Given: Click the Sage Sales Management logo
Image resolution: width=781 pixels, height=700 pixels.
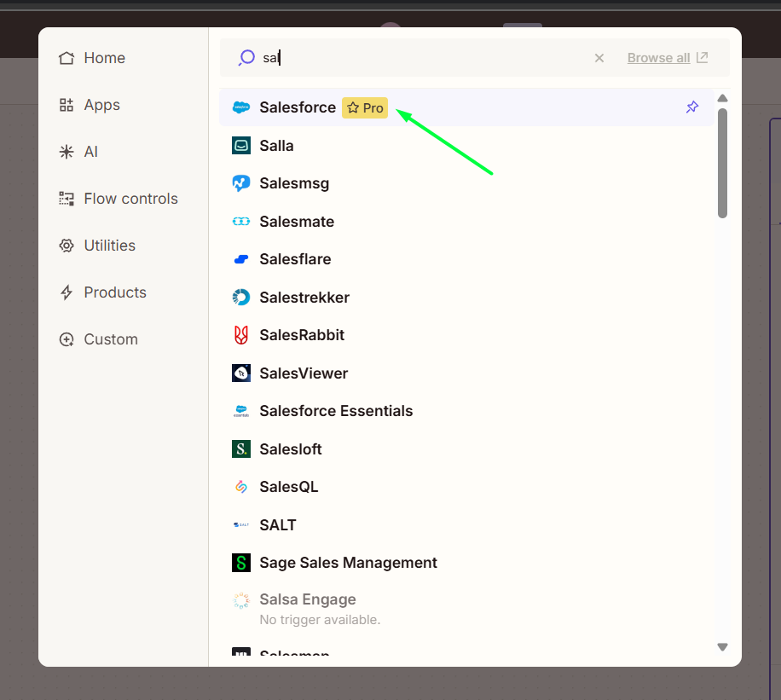Looking at the screenshot, I should click(x=241, y=563).
